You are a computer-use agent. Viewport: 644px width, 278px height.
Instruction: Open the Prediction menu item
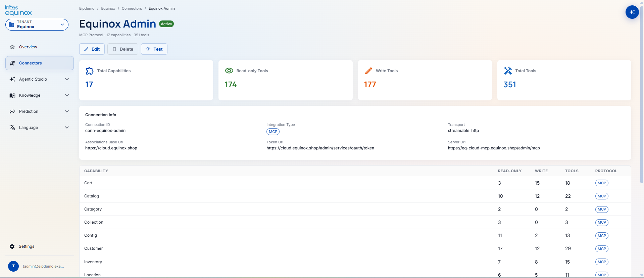coord(40,111)
